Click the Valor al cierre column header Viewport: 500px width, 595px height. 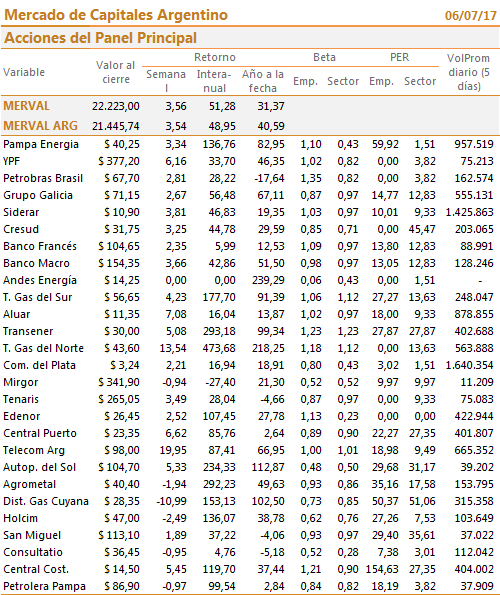tap(116, 72)
